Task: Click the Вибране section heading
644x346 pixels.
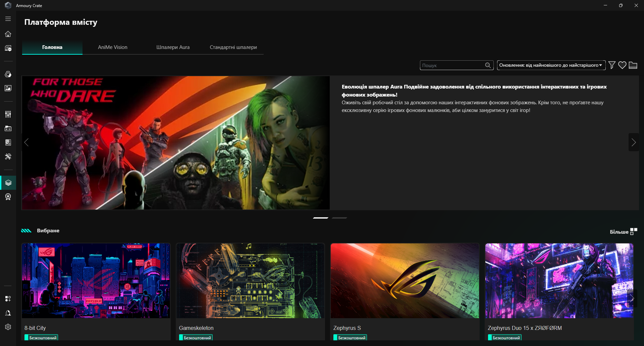Action: click(48, 231)
